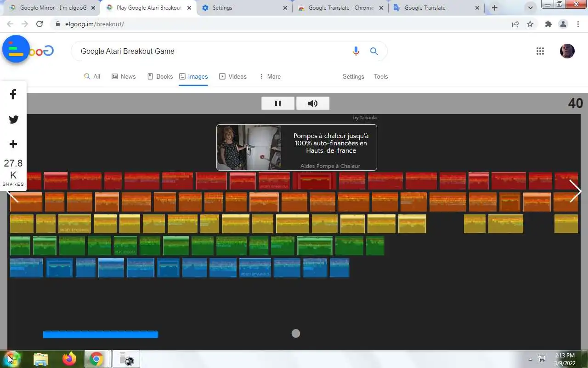This screenshot has height=368, width=588.
Task: Share on Facebook from the sidebar
Action: click(13, 94)
